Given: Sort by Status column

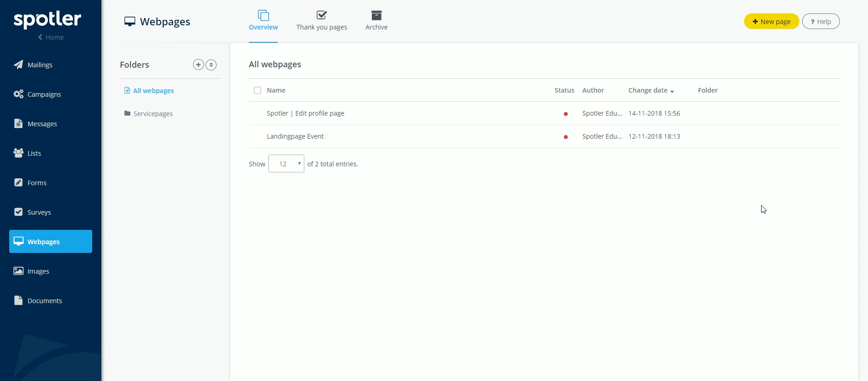Looking at the screenshot, I should pyautogui.click(x=564, y=90).
